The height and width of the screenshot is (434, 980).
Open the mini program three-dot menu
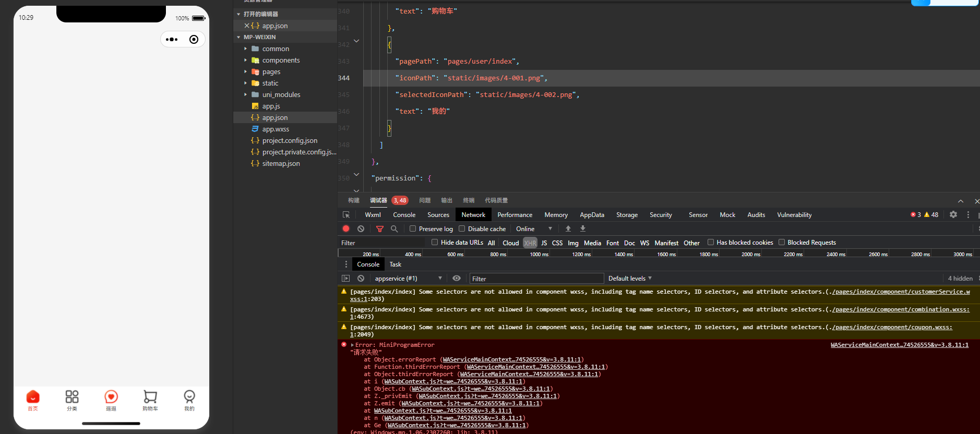(172, 40)
